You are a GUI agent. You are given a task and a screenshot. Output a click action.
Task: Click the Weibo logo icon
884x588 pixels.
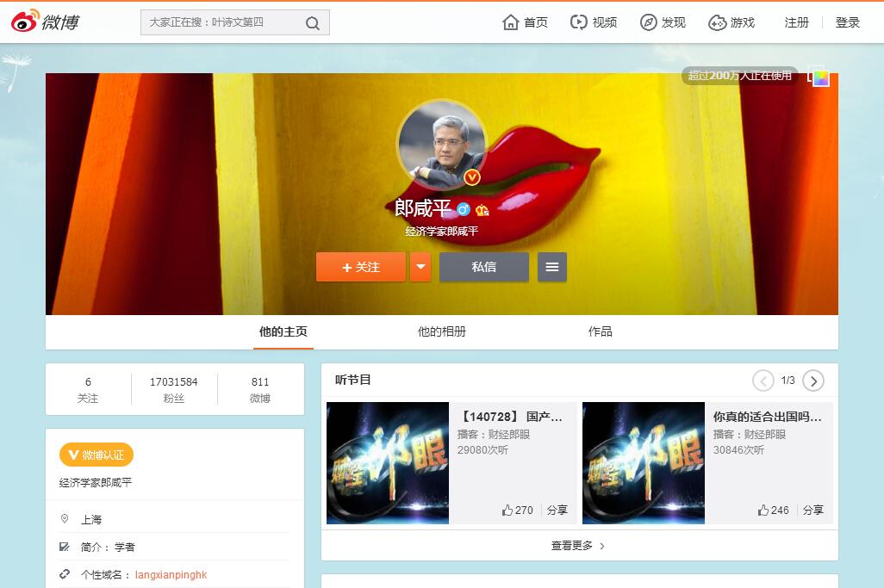pyautogui.click(x=25, y=22)
